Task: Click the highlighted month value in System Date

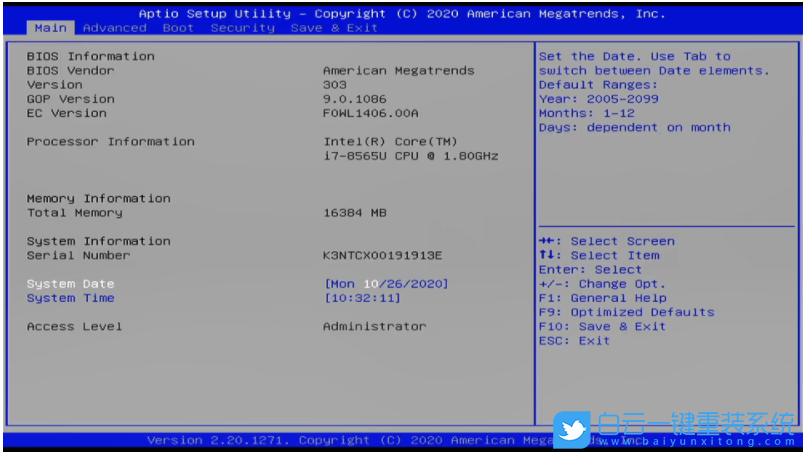Action: click(x=373, y=284)
